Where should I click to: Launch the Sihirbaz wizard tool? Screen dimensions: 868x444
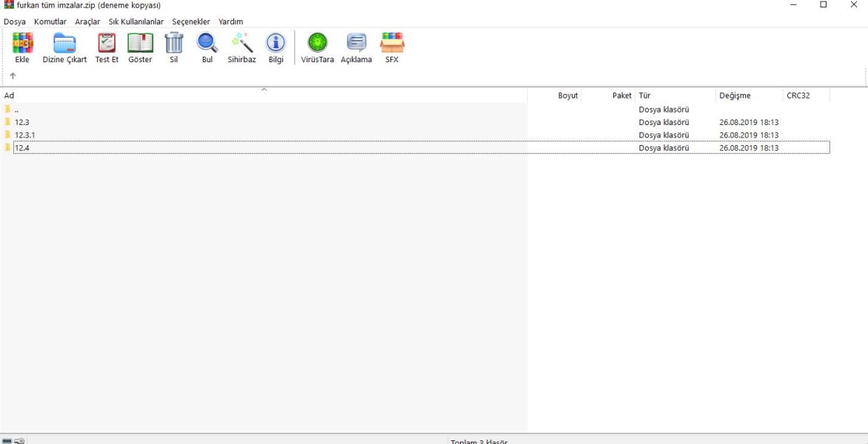241,47
